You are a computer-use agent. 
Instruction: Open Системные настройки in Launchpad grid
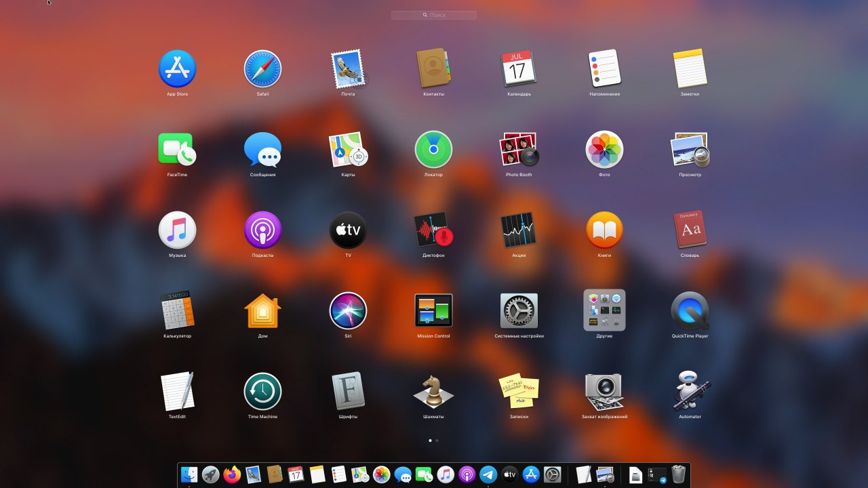click(x=519, y=311)
